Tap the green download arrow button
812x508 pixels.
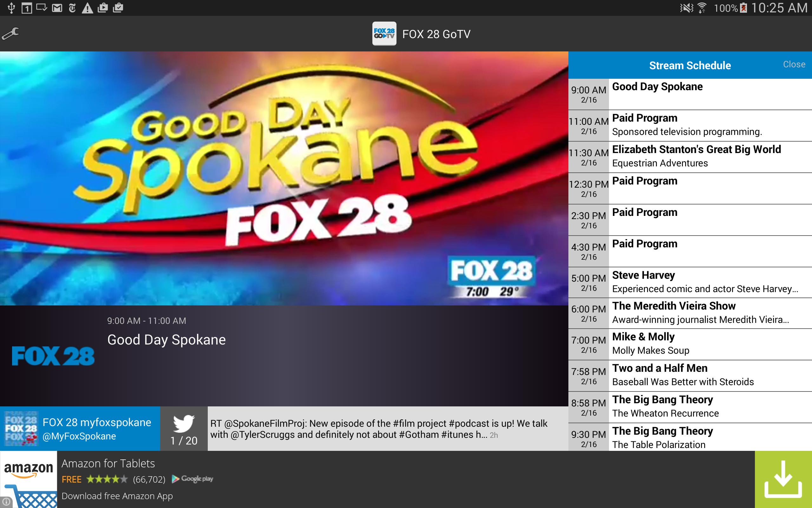pos(783,479)
